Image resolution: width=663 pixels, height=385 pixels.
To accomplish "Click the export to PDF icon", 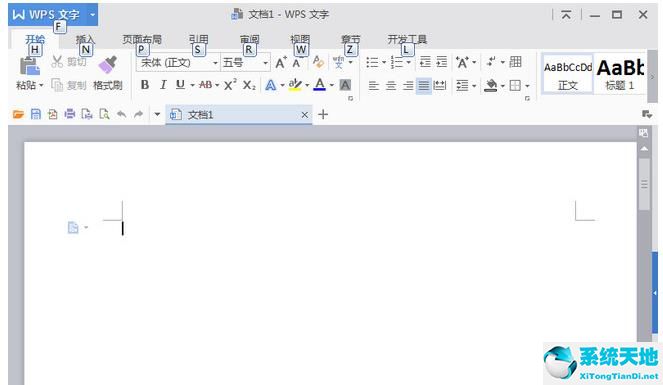I will tap(53, 114).
